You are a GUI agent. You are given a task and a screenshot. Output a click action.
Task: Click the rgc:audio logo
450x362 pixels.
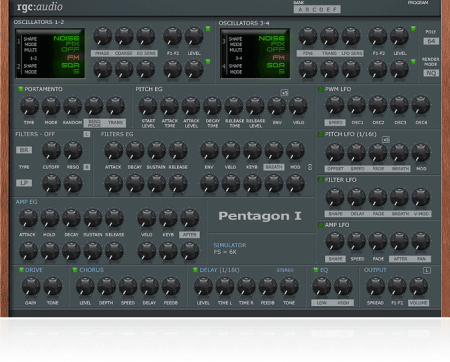coord(40,7)
